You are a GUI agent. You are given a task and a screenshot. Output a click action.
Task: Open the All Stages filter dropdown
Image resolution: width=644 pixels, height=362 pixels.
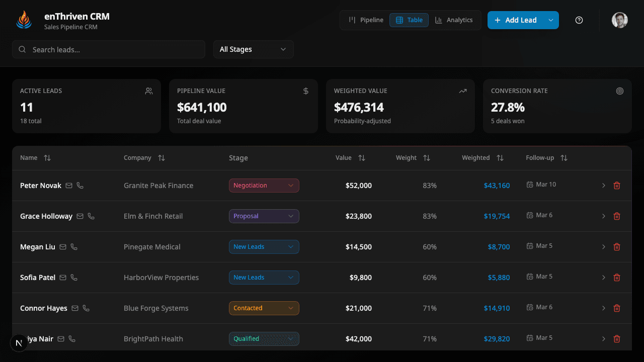[253, 49]
